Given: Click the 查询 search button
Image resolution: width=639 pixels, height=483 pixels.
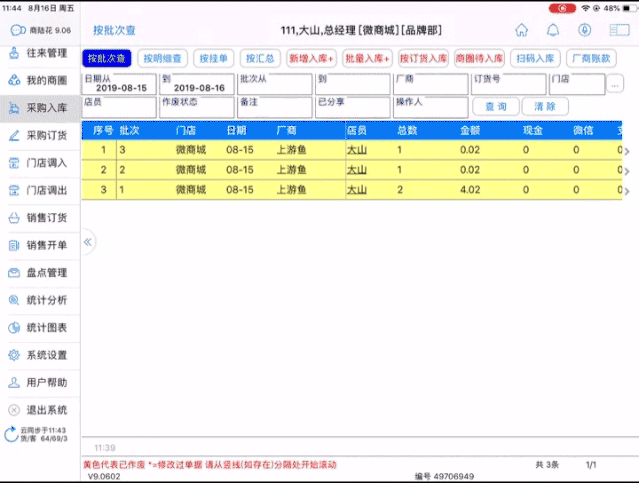Looking at the screenshot, I should click(x=496, y=107).
